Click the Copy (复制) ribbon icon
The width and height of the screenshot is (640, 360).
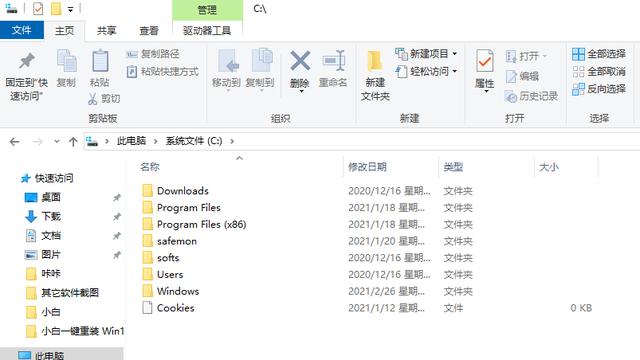point(66,61)
